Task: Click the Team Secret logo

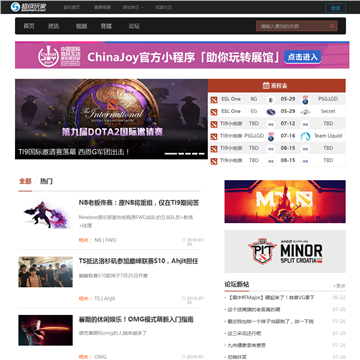Action: tap(305, 112)
